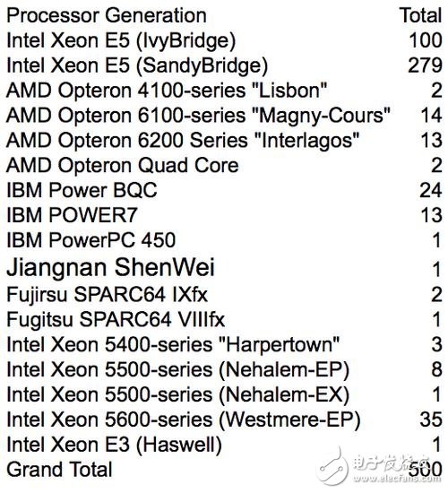Select the IBM POWER7 row

coord(224,215)
